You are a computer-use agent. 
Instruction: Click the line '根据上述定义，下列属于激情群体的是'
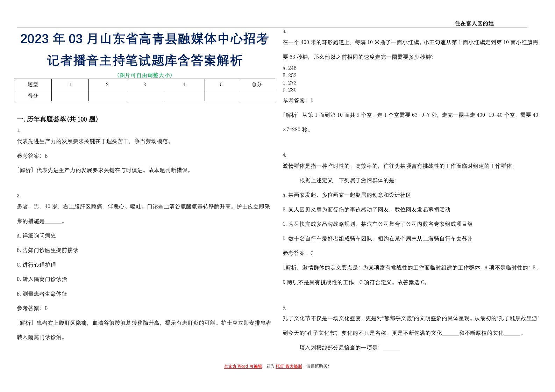(348, 181)
